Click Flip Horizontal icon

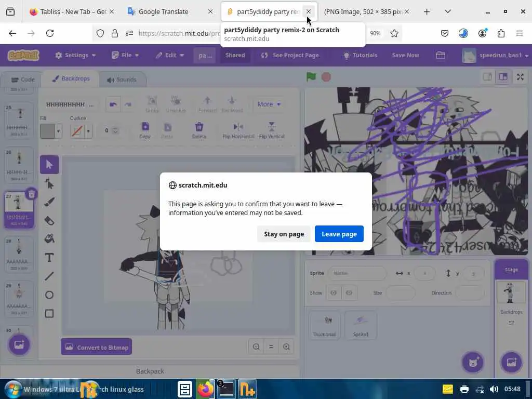[x=238, y=130]
